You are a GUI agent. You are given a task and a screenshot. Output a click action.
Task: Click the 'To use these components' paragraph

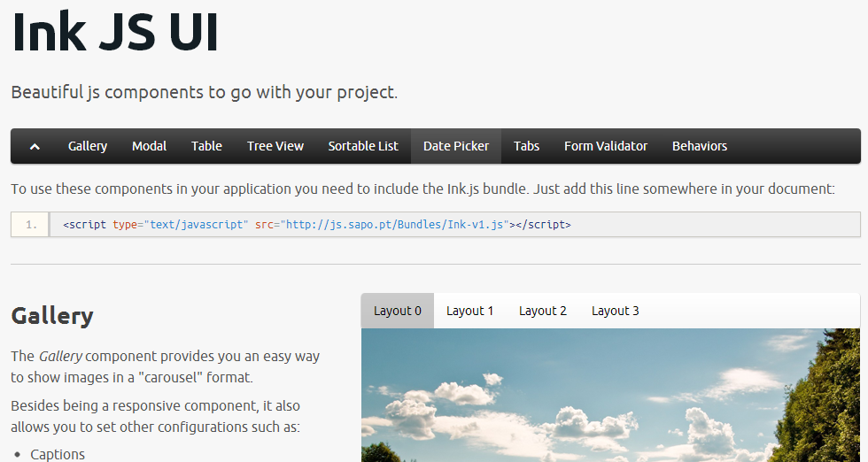coord(423,189)
